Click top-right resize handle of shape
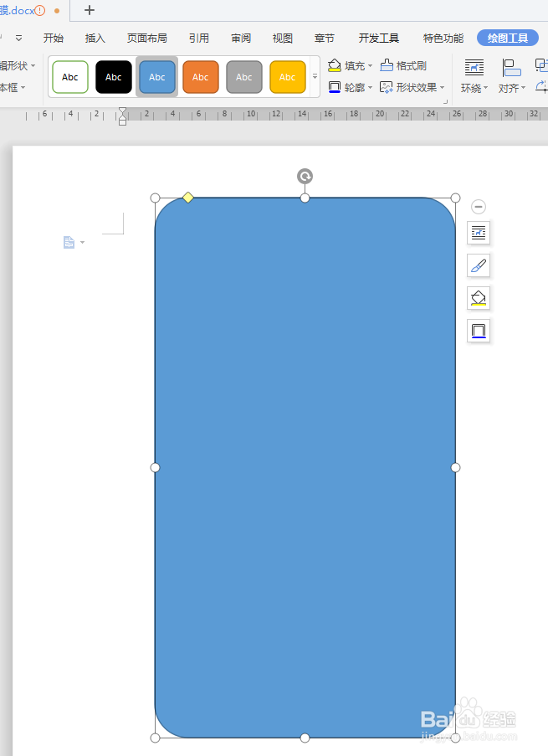Image resolution: width=548 pixels, height=756 pixels. [455, 198]
